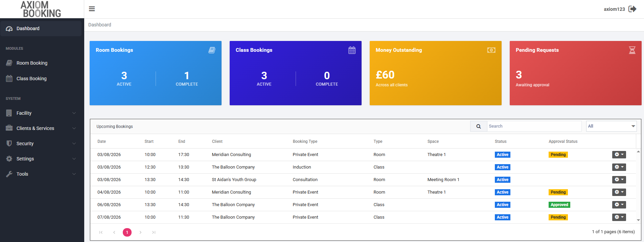644x242 pixels.
Task: Click the St Aidan's Youth Group client cell
Action: pos(234,180)
